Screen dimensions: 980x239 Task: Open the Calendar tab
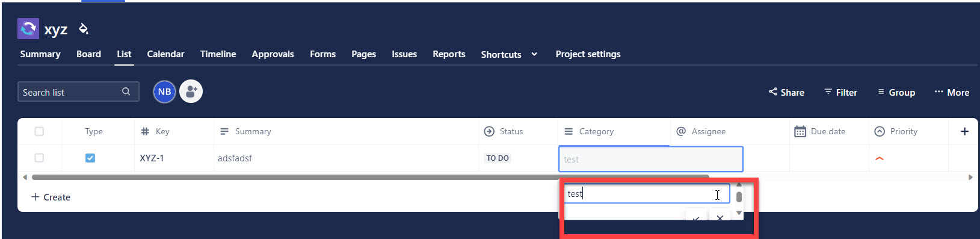point(165,54)
